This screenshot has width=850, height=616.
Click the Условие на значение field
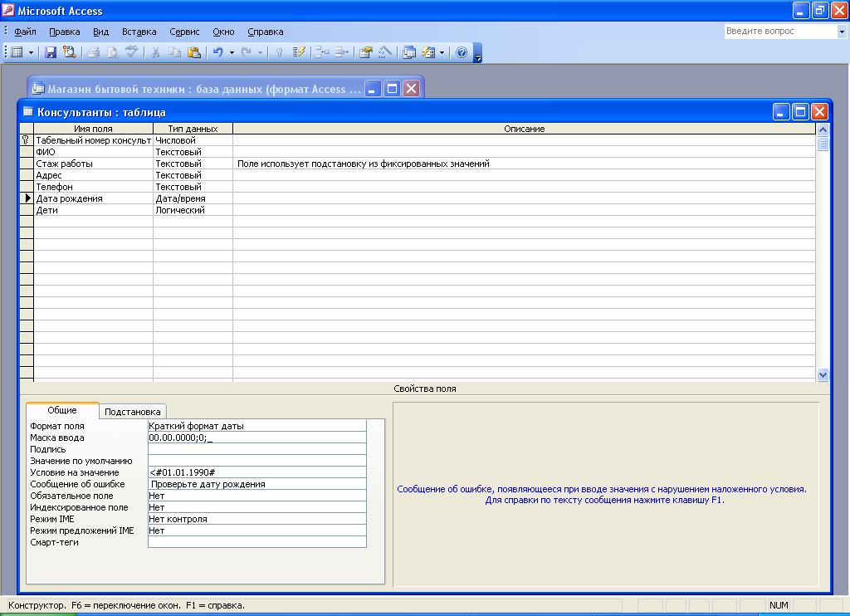click(x=257, y=472)
